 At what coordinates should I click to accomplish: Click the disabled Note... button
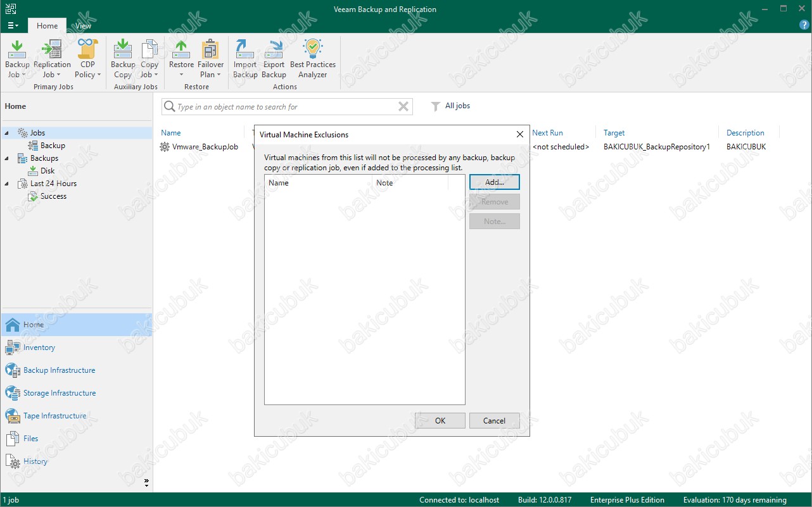click(x=495, y=222)
